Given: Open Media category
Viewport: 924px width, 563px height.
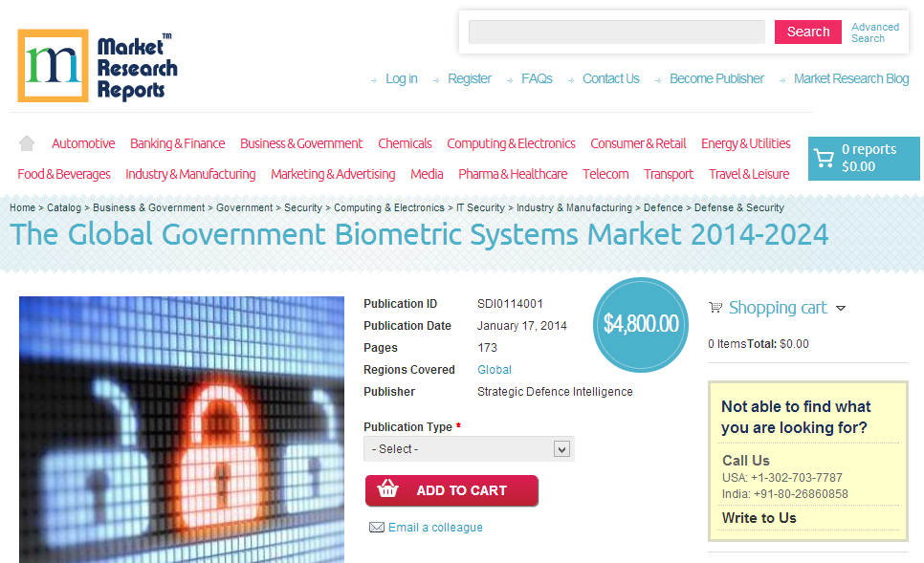Looking at the screenshot, I should pos(427,174).
